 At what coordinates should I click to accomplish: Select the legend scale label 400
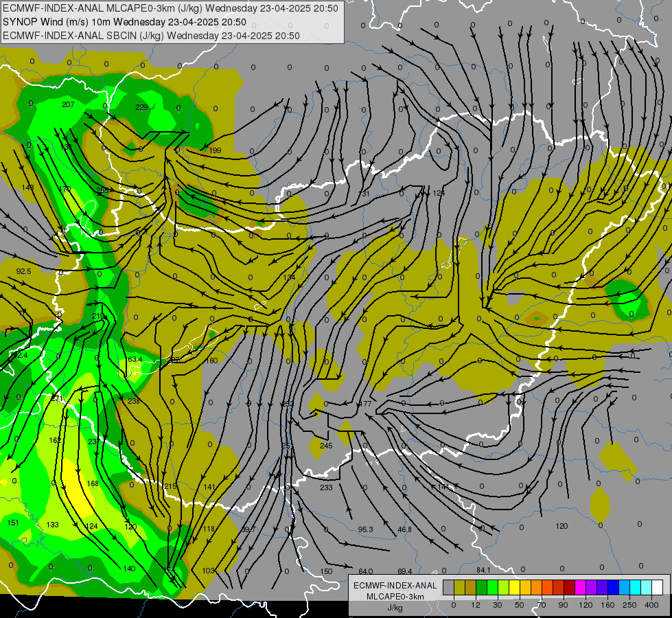(651, 605)
